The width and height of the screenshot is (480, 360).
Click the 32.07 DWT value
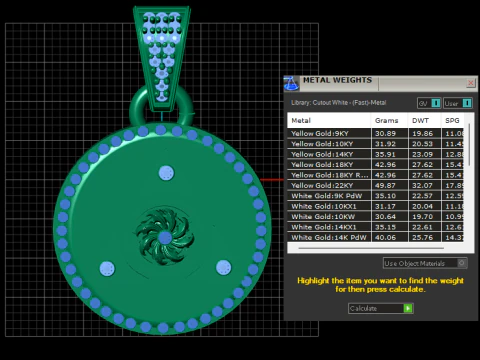point(422,185)
